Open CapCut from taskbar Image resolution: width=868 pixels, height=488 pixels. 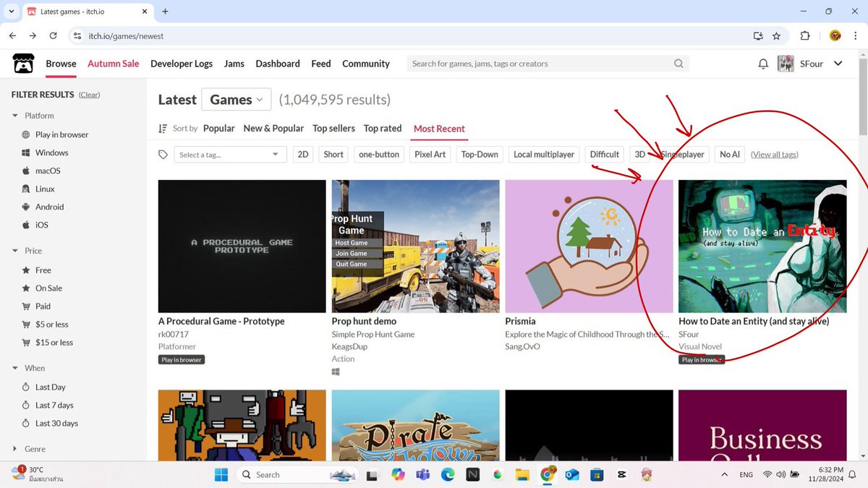[622, 474]
